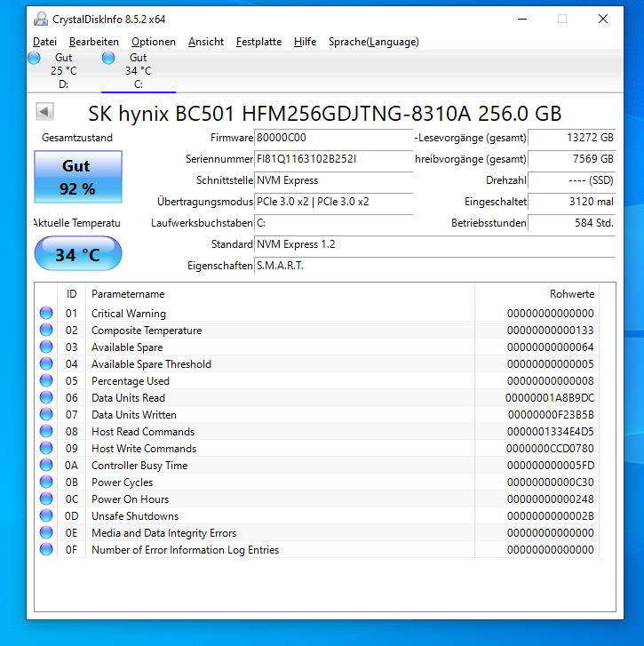Open the Datei menu

point(44,42)
